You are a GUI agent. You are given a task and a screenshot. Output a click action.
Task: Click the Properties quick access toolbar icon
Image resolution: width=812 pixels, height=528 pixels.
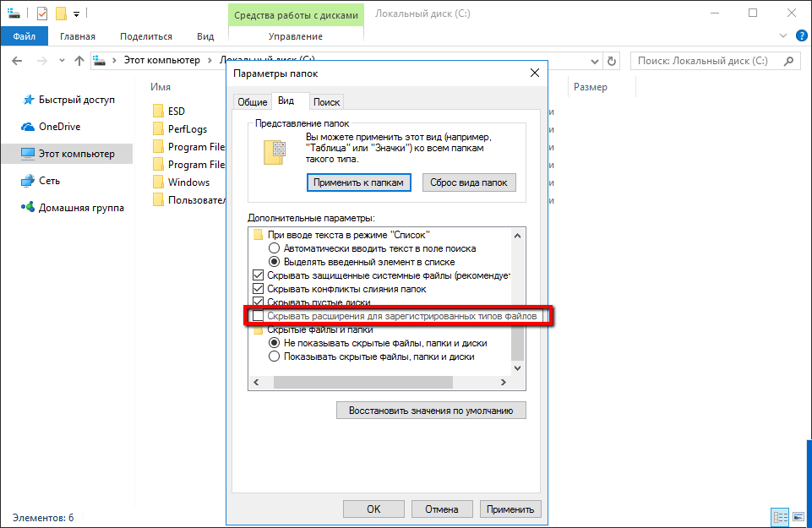42,14
